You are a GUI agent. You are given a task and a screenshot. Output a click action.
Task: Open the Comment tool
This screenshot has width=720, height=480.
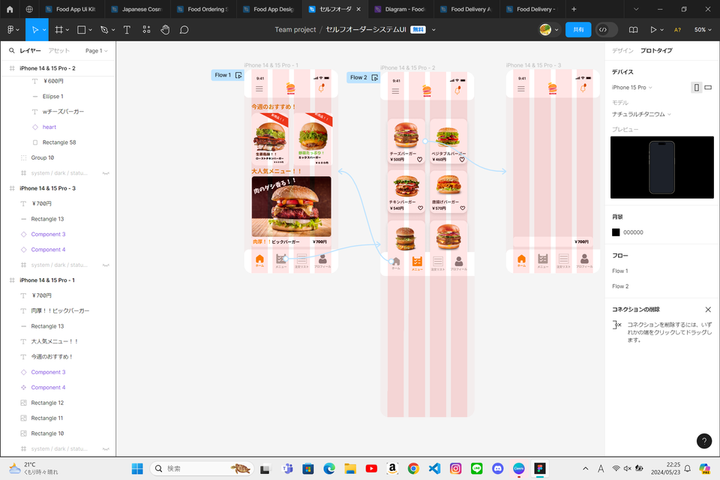tap(184, 30)
